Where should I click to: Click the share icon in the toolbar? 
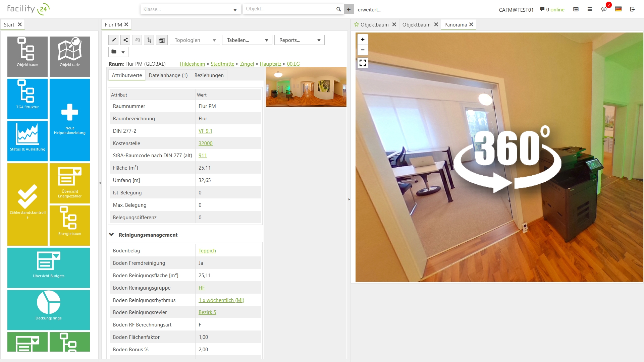(x=125, y=40)
